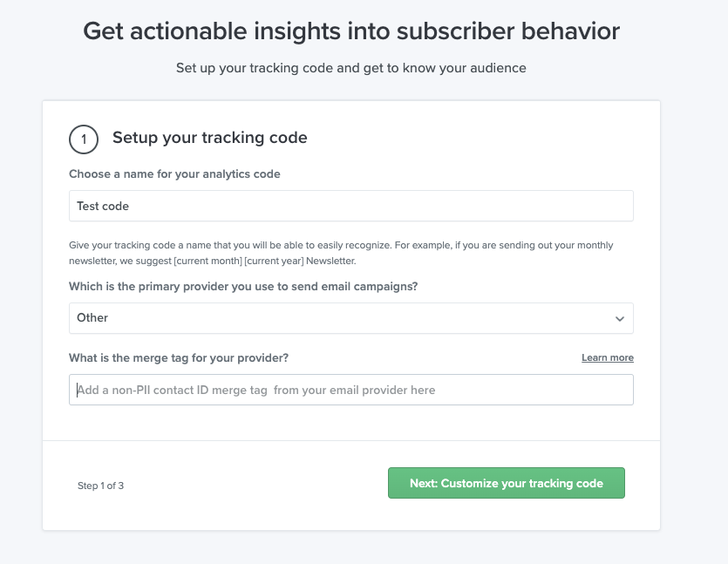Click the "Choose a name for your analytics code" label
This screenshot has height=564, width=728.
(174, 173)
